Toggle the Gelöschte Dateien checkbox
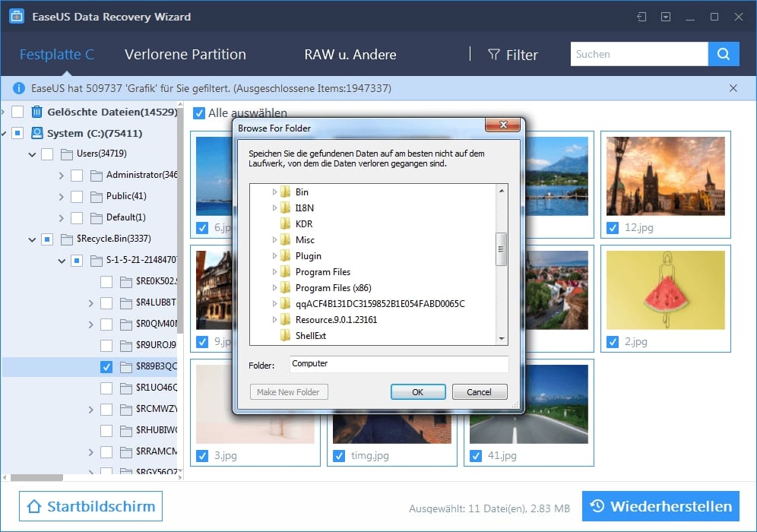Screen dimensions: 757x532 point(17,112)
